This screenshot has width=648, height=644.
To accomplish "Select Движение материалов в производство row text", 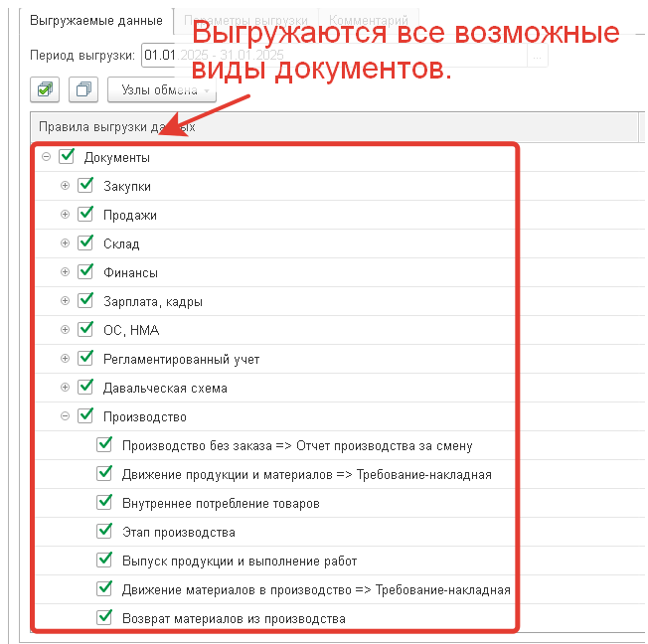I will click(316, 590).
